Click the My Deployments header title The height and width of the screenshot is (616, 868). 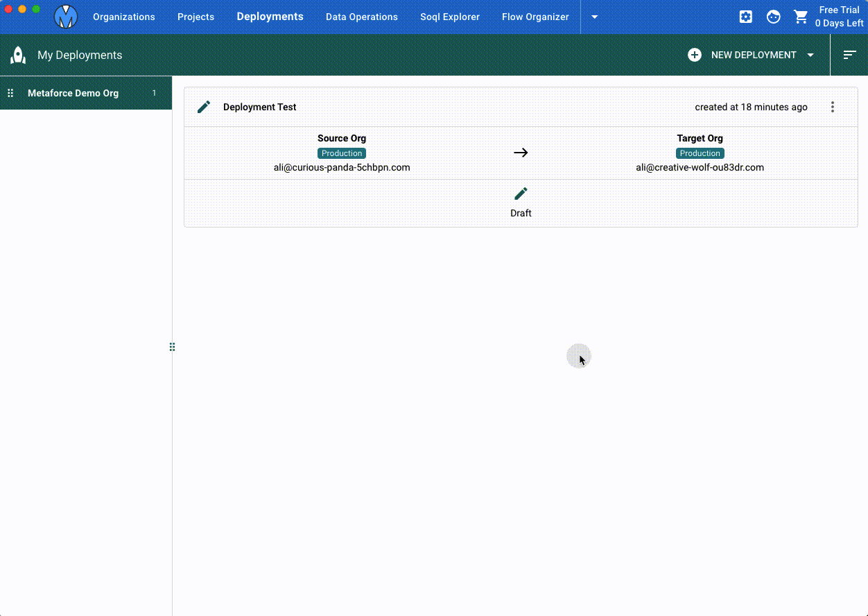(80, 55)
